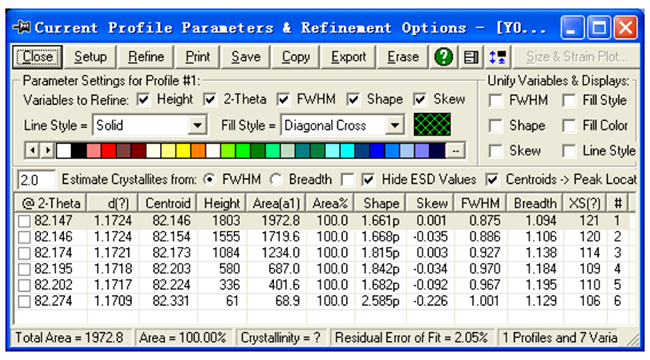Screen dimensions: 650x360
Task: Enable unify FWHM checkbox
Action: pos(496,101)
